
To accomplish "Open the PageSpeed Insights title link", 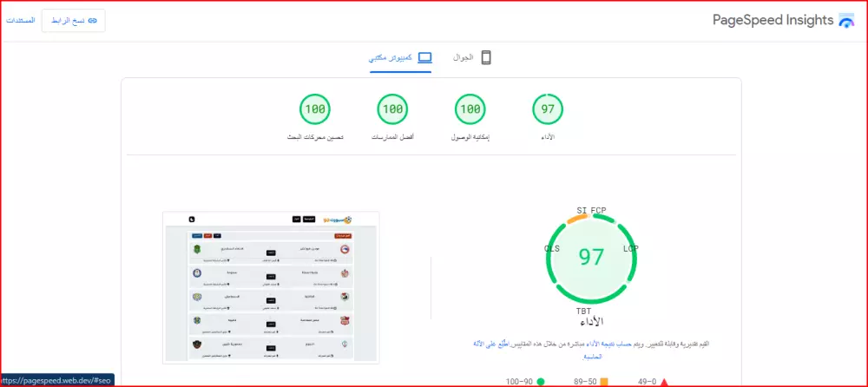I will (x=773, y=21).
